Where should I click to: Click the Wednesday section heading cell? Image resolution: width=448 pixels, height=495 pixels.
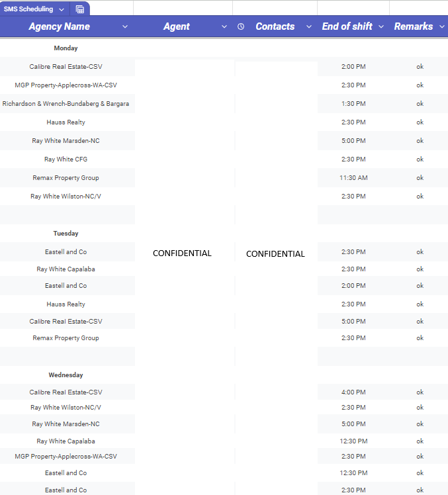pos(66,375)
